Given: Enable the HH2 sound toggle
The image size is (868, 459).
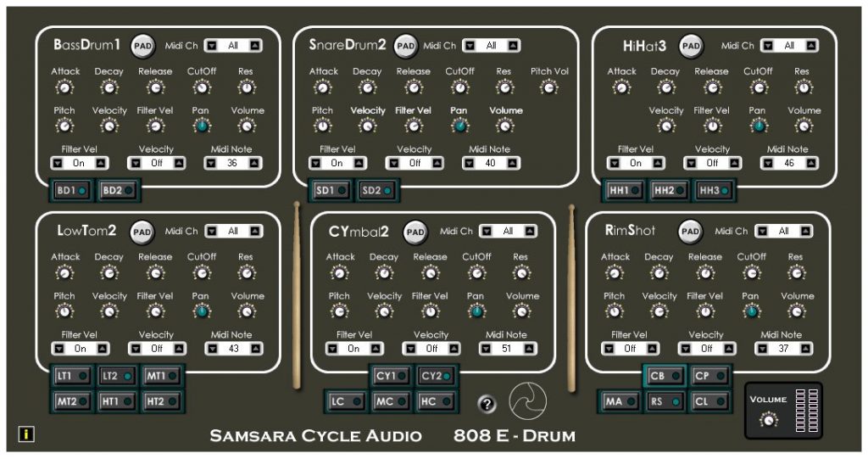Looking at the screenshot, I should (x=670, y=191).
